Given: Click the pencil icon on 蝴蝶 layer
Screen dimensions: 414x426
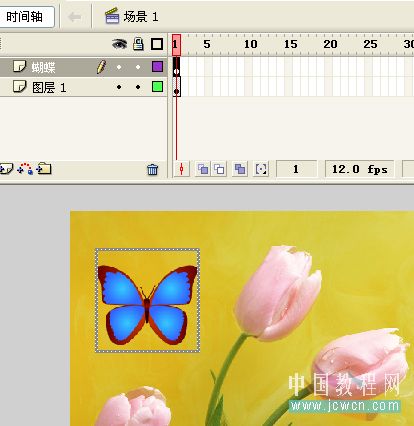Looking at the screenshot, I should (x=101, y=67).
